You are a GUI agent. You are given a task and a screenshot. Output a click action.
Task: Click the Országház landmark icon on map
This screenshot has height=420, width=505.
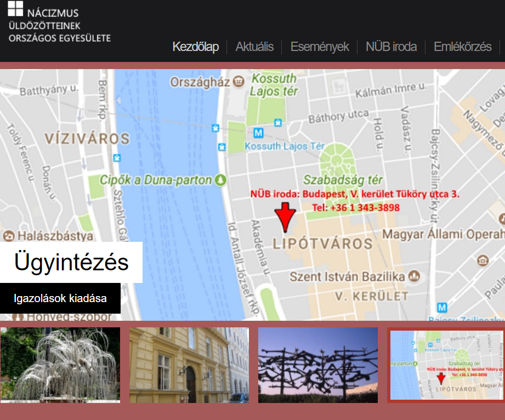[x=239, y=82]
